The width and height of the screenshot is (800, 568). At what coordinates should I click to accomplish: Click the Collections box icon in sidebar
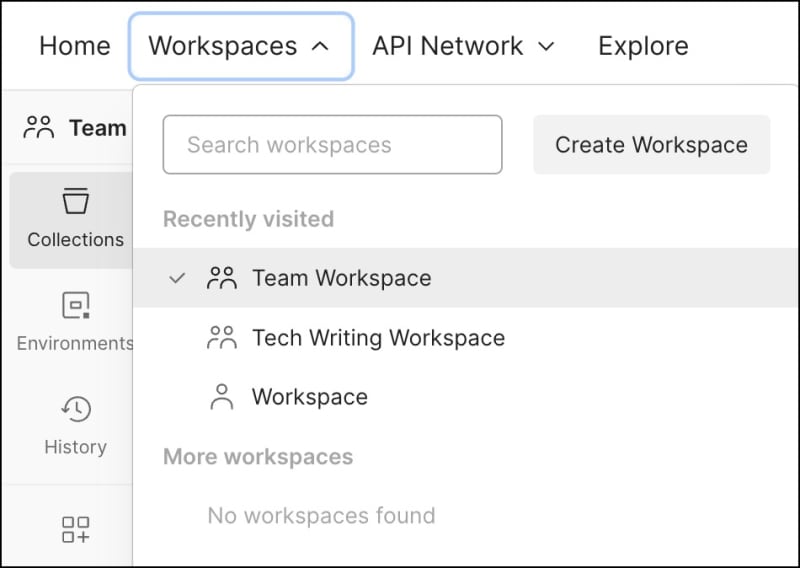click(75, 202)
